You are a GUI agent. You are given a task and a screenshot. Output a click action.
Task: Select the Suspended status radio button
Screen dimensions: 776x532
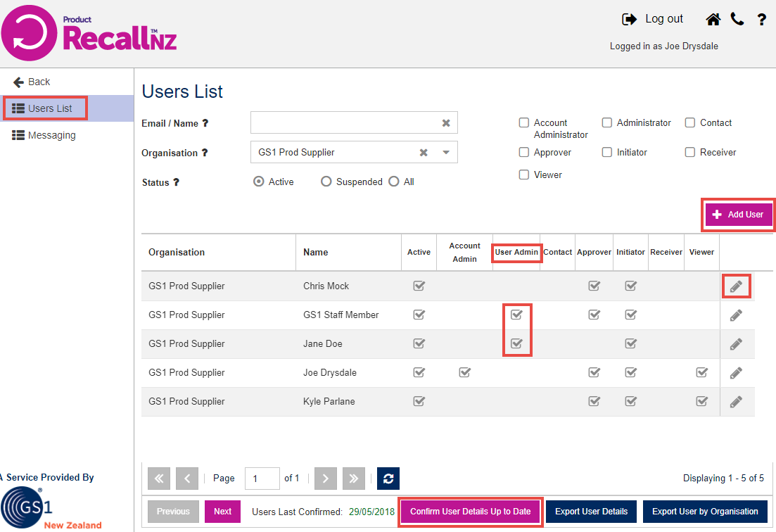[x=326, y=182]
